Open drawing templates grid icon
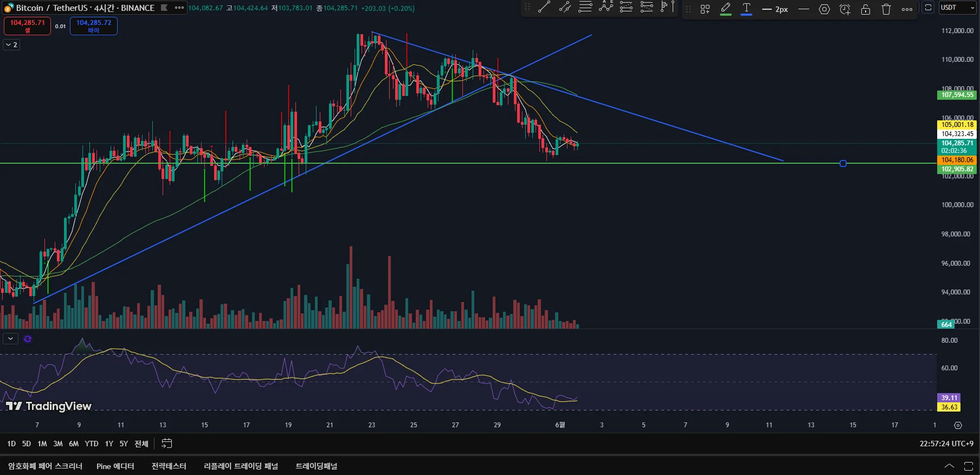This screenshot has height=475, width=980. pyautogui.click(x=705, y=9)
